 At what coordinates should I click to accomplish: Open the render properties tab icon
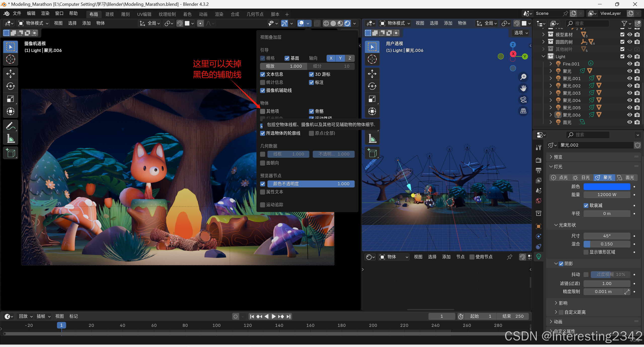539,160
